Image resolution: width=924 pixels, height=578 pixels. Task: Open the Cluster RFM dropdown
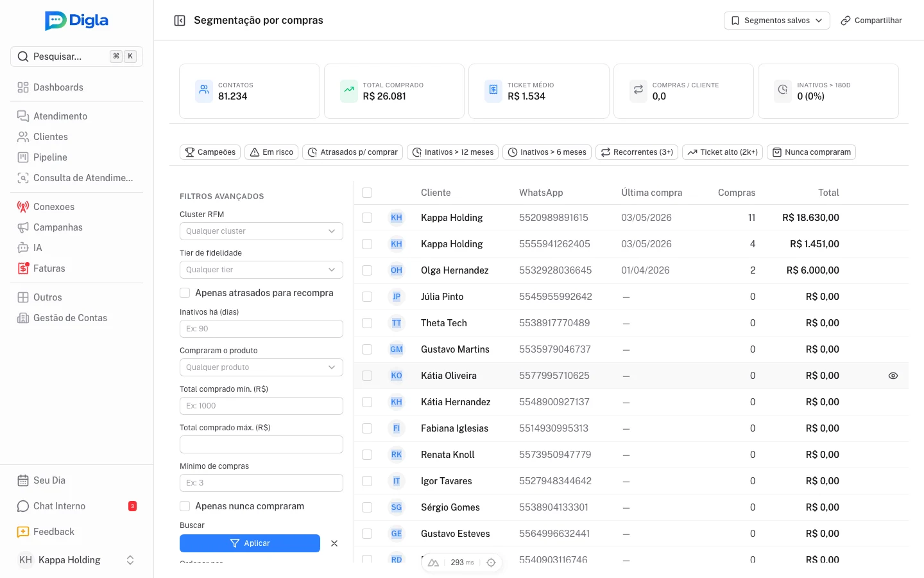point(261,231)
